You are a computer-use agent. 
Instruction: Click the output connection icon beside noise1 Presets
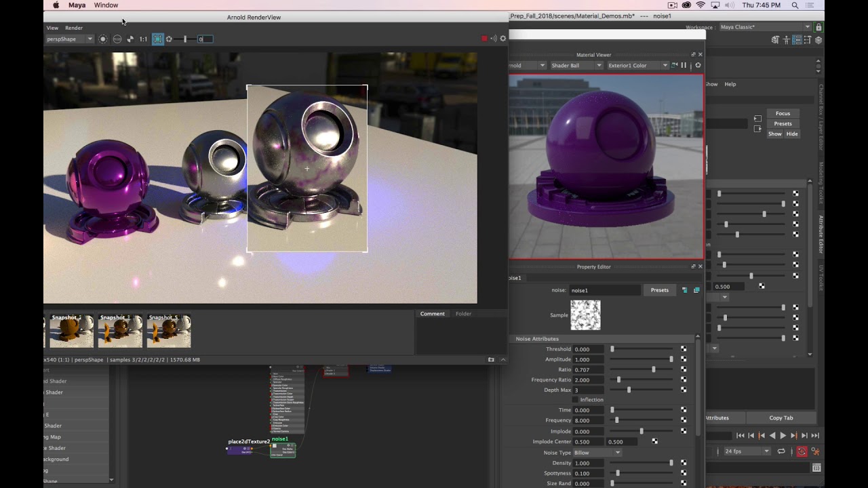696,290
